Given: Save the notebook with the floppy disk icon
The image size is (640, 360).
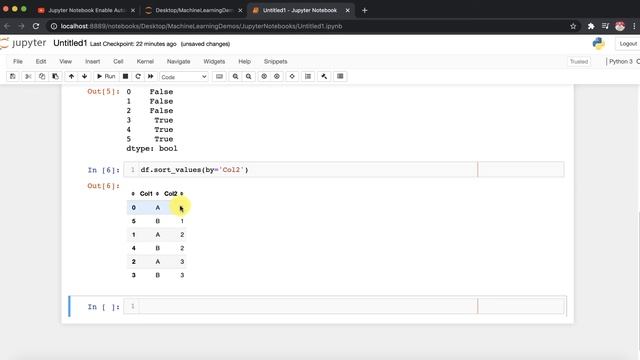Looking at the screenshot, I should click(13, 76).
